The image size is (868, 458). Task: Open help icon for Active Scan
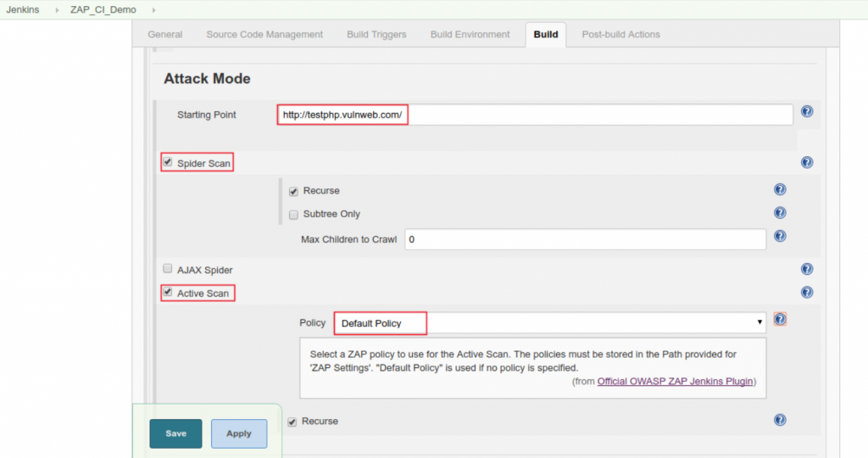pyautogui.click(x=807, y=293)
